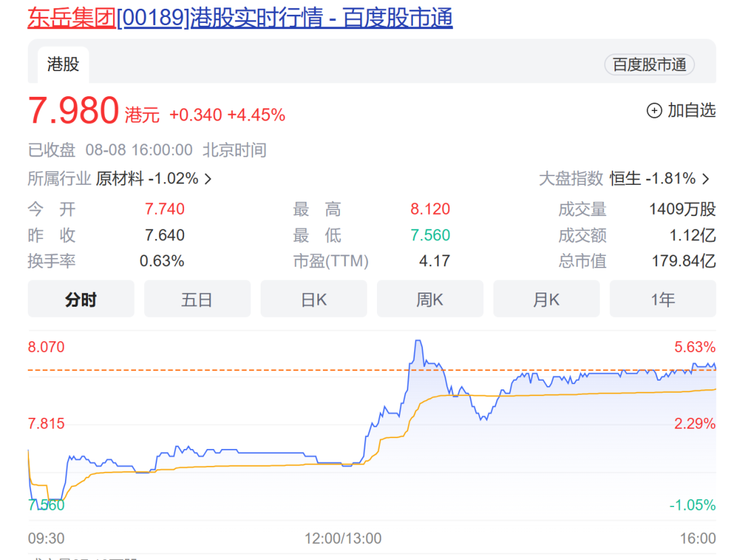731x560 pixels.
Task: Expand the 恒生 index chevron
Action: (x=706, y=179)
